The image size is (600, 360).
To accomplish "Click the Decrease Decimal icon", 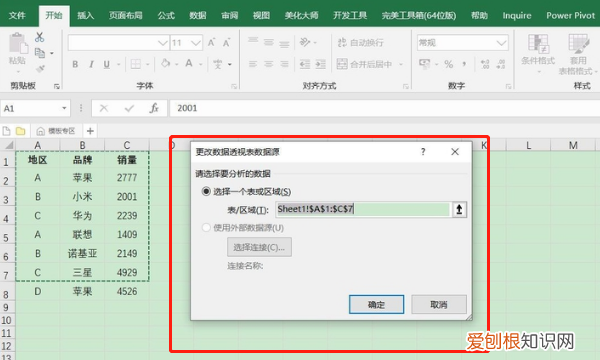I will [x=501, y=64].
